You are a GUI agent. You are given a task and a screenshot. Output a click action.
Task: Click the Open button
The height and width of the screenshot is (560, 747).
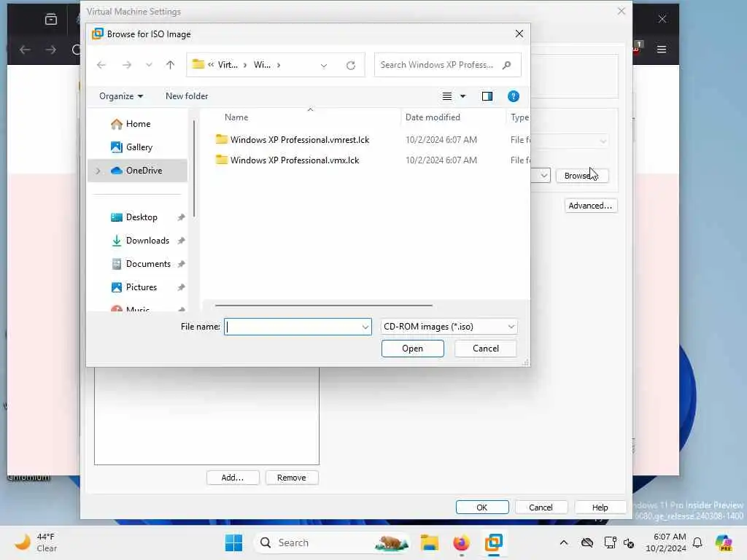tap(413, 349)
